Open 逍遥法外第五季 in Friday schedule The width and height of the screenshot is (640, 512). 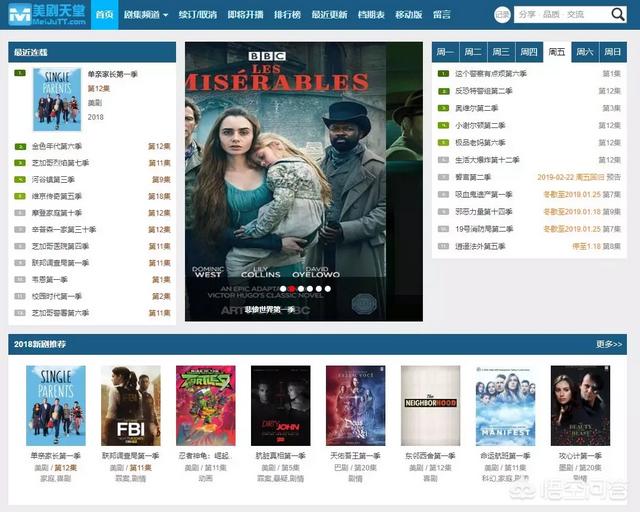[x=480, y=246]
